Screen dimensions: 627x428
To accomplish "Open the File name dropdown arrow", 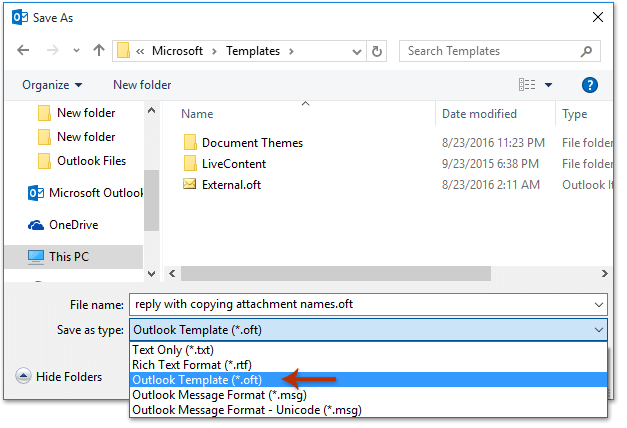I will click(x=599, y=305).
